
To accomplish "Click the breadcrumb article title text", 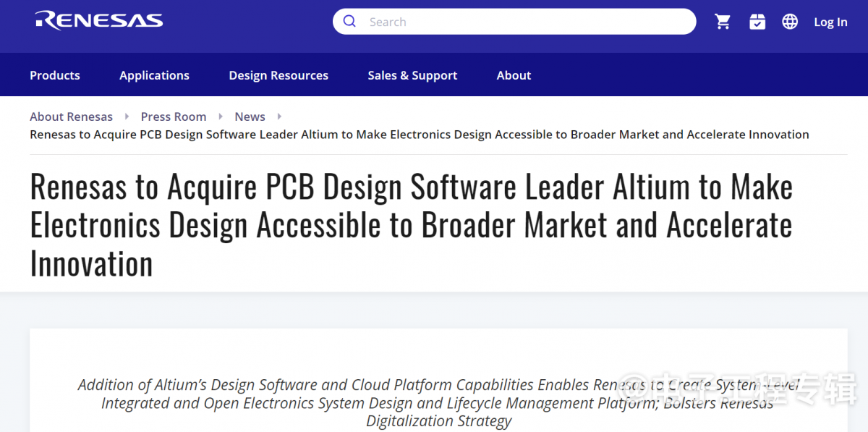I will click(x=420, y=135).
